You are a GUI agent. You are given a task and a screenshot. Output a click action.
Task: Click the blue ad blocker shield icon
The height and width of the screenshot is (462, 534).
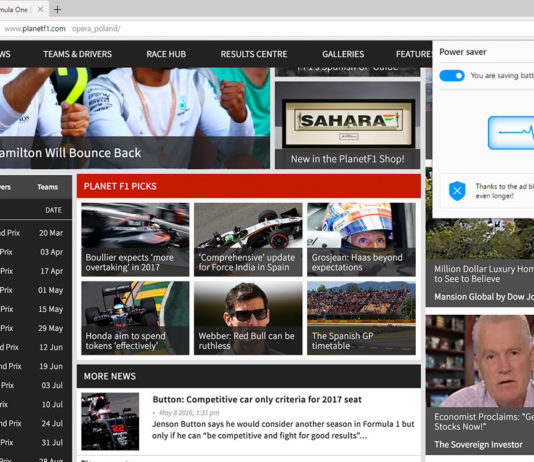click(x=457, y=191)
